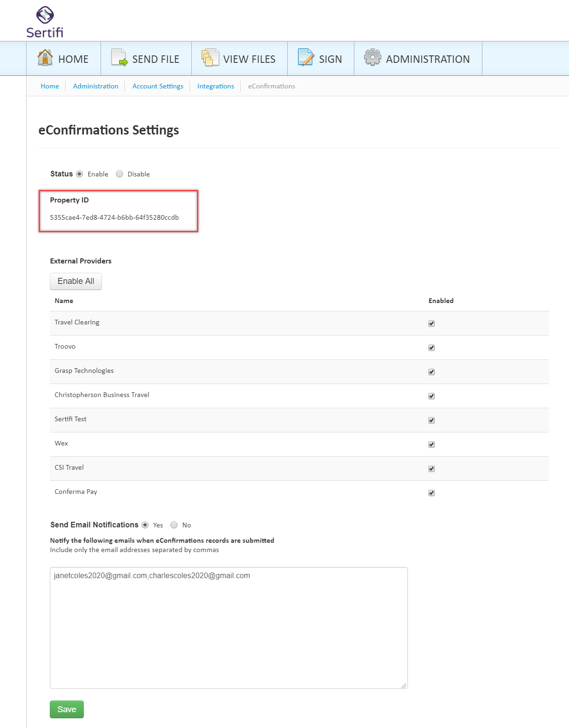Uncheck the Sertifi Test checkbox
The width and height of the screenshot is (569, 728).
432,420
